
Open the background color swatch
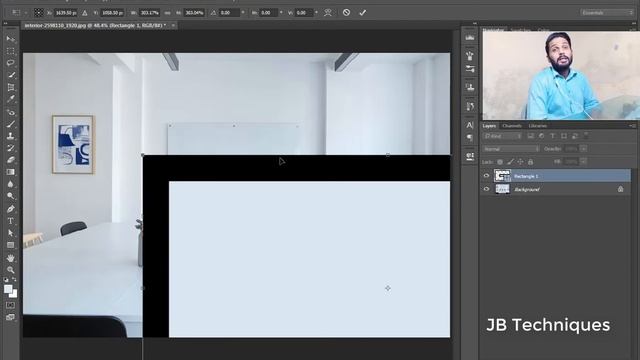tap(14, 294)
